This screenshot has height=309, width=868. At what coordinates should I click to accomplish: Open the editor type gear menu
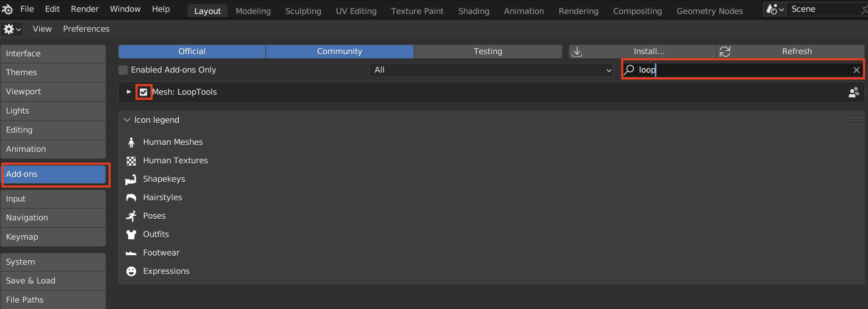click(x=12, y=29)
